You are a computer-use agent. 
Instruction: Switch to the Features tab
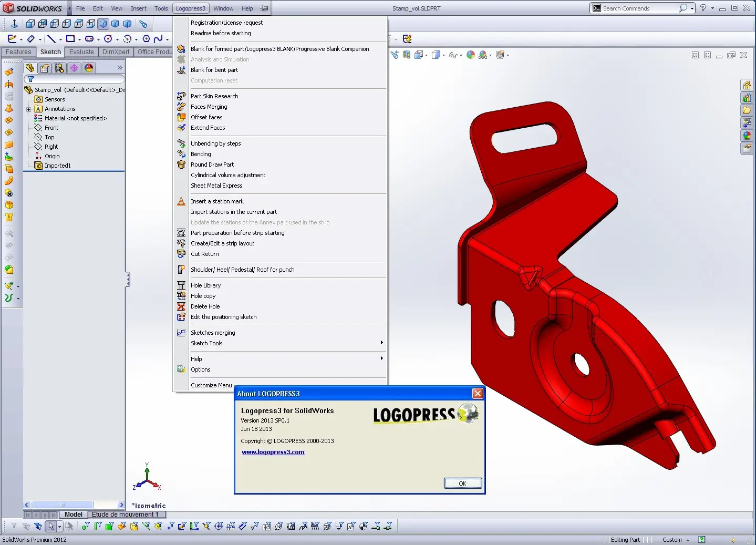point(18,52)
